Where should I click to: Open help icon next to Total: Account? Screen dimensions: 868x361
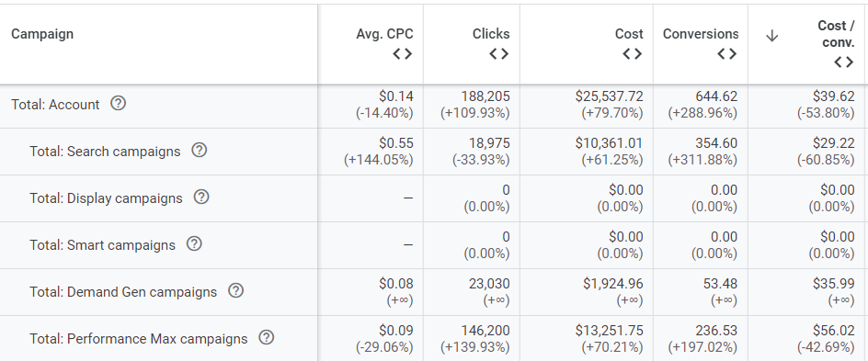coord(118,104)
